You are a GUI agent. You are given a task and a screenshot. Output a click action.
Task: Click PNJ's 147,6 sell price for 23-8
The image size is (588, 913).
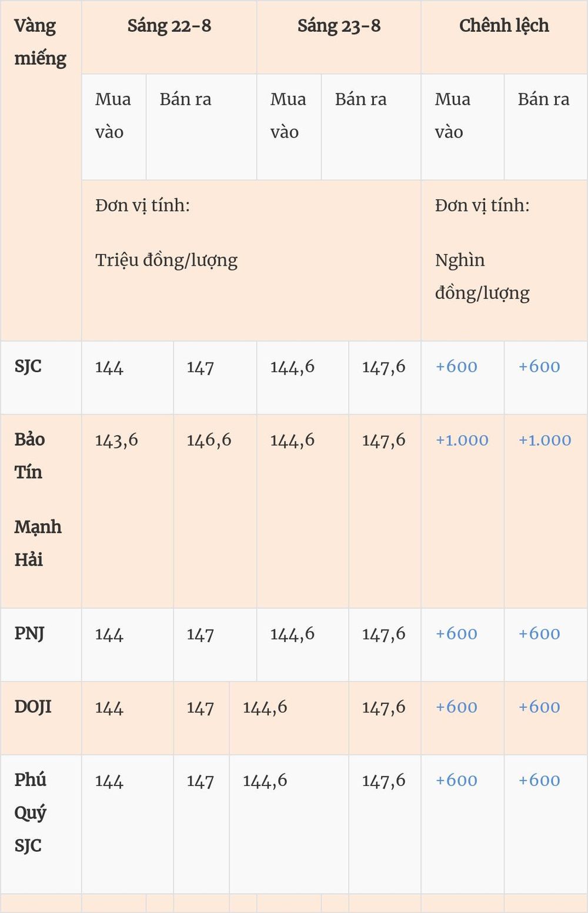coord(383,634)
